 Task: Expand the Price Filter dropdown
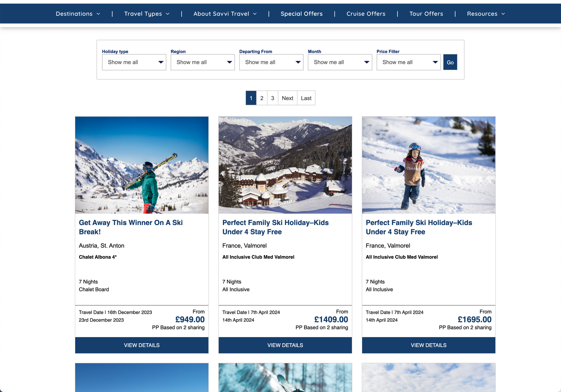[408, 62]
